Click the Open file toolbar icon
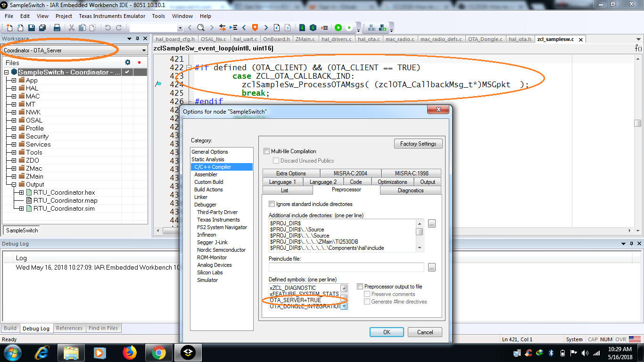 pyautogui.click(x=20, y=28)
